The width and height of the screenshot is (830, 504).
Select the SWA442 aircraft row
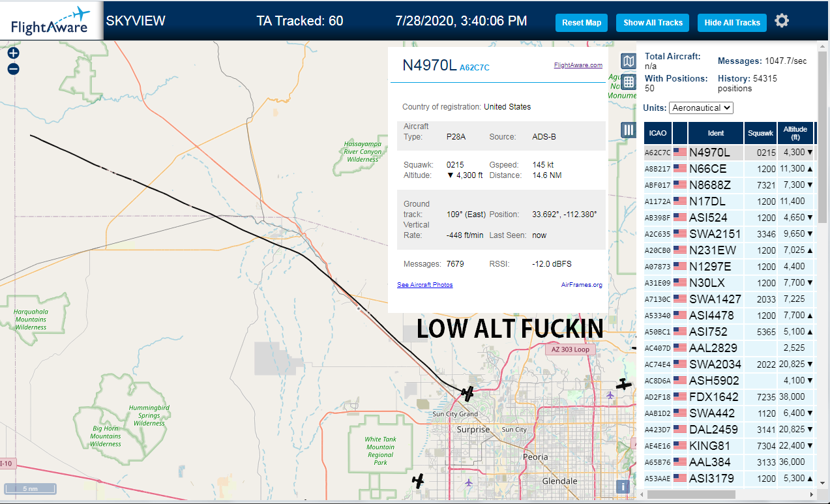730,413
